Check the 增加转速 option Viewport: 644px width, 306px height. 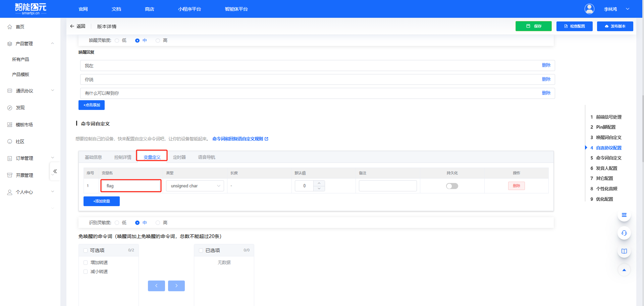[86, 263]
